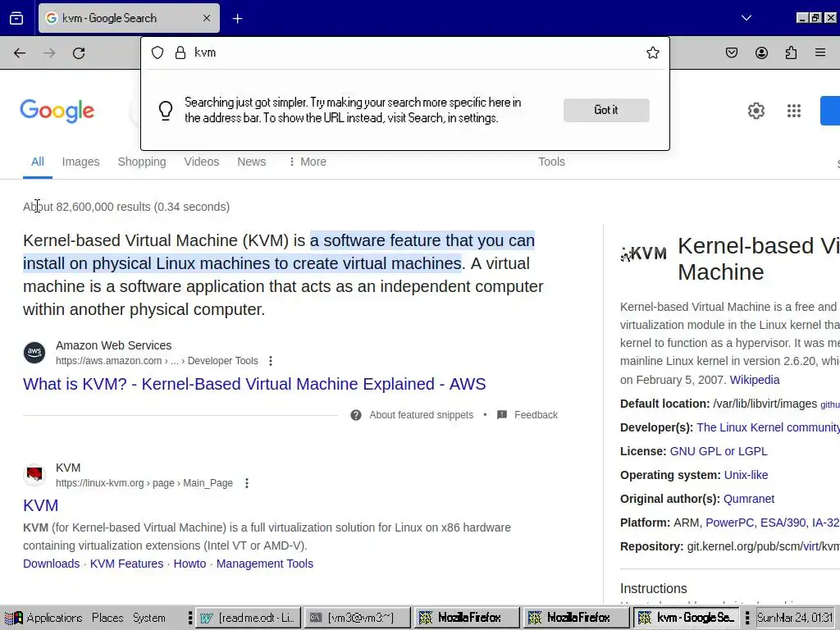The width and height of the screenshot is (840, 630).
Task: Go back one page
Action: pyautogui.click(x=20, y=53)
